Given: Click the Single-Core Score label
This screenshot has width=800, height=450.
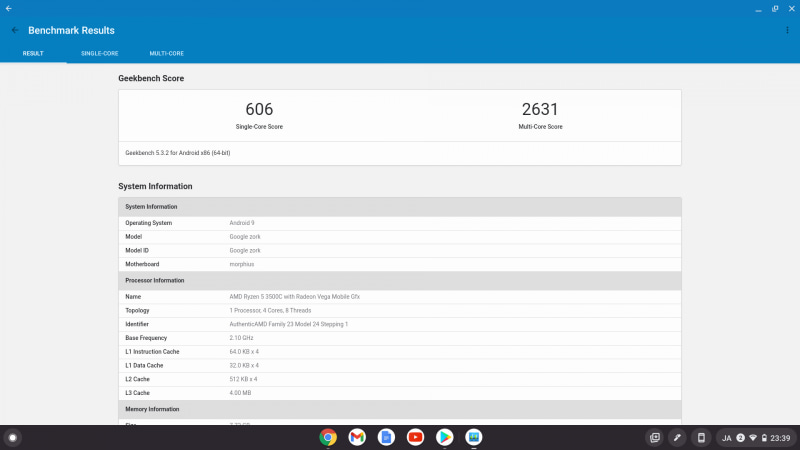Looking at the screenshot, I should coord(259,127).
